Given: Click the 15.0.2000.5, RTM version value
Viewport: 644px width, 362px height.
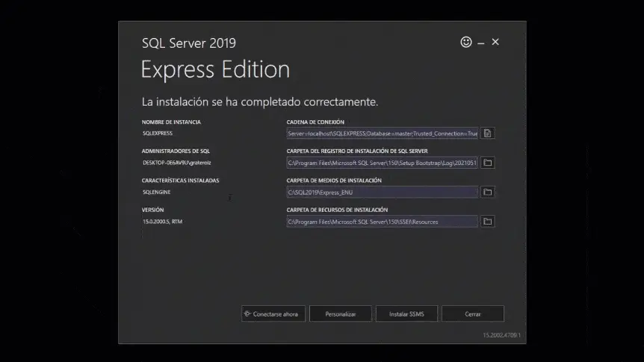Looking at the screenshot, I should click(x=161, y=222).
